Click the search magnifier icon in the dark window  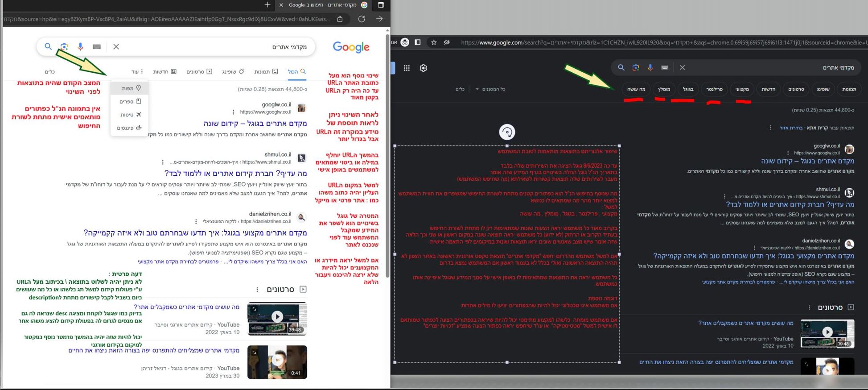pos(621,67)
